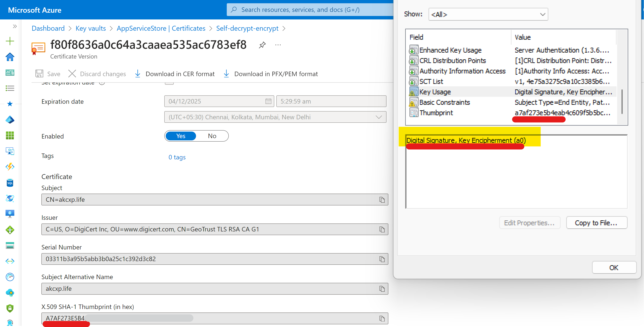
Task: Click the Copy to File button
Action: click(x=596, y=223)
